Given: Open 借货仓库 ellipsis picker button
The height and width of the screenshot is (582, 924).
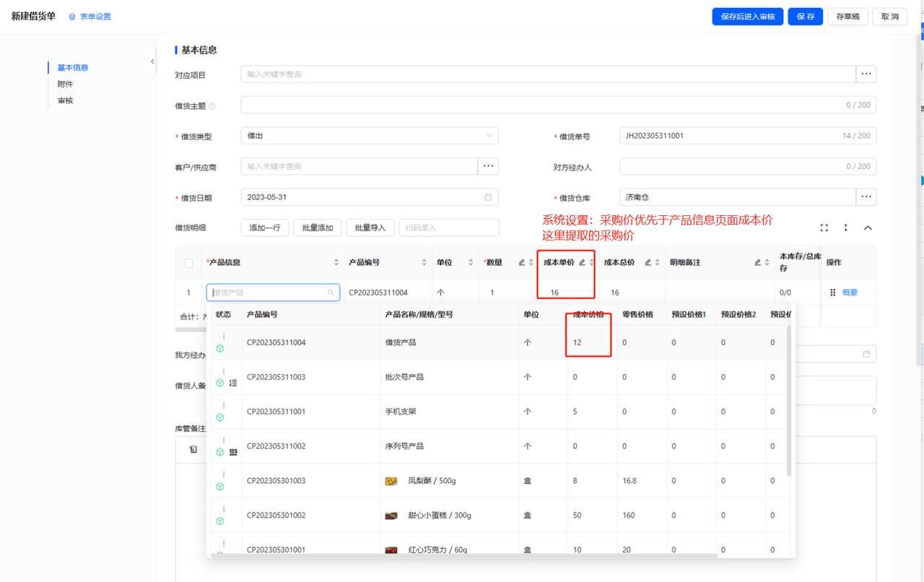Looking at the screenshot, I should coord(866,197).
